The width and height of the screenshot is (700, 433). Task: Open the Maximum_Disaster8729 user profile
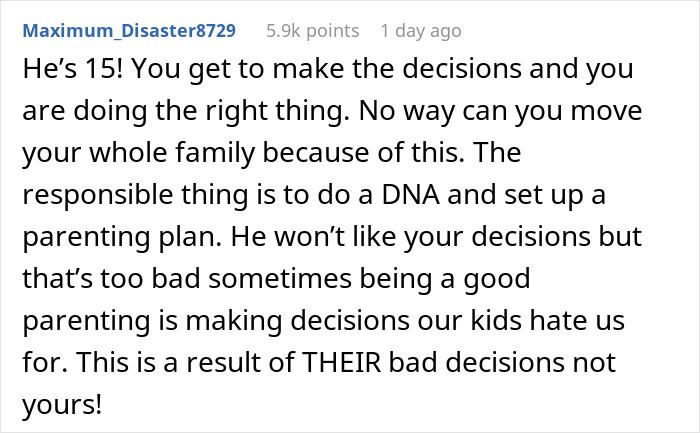coord(129,31)
